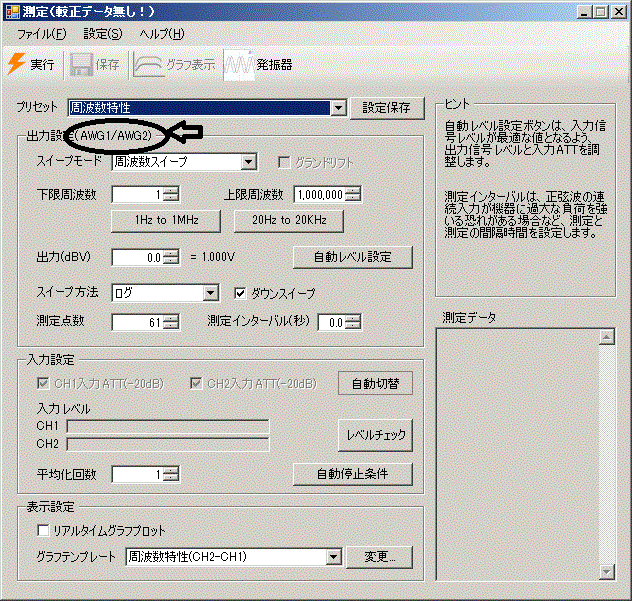Click 測定データ scrollbar up arrow
632x601 pixels.
point(607,337)
